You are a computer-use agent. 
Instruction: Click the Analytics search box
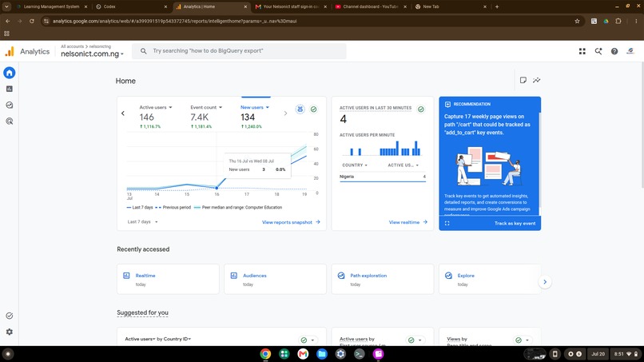click(x=239, y=51)
